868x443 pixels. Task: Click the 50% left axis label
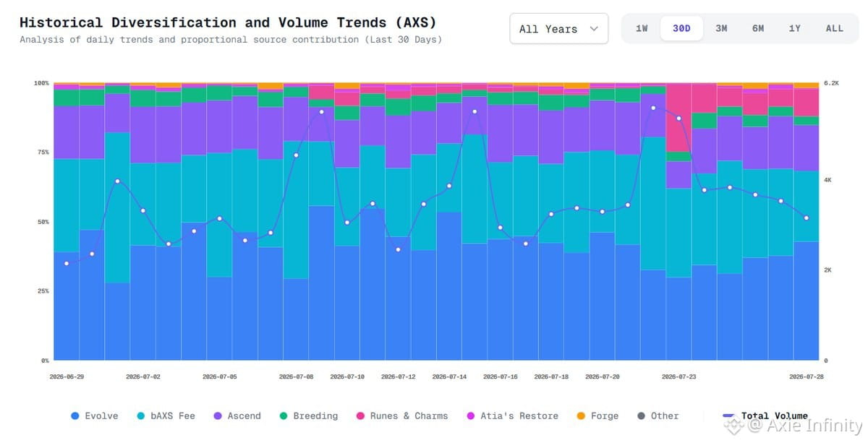click(x=43, y=222)
